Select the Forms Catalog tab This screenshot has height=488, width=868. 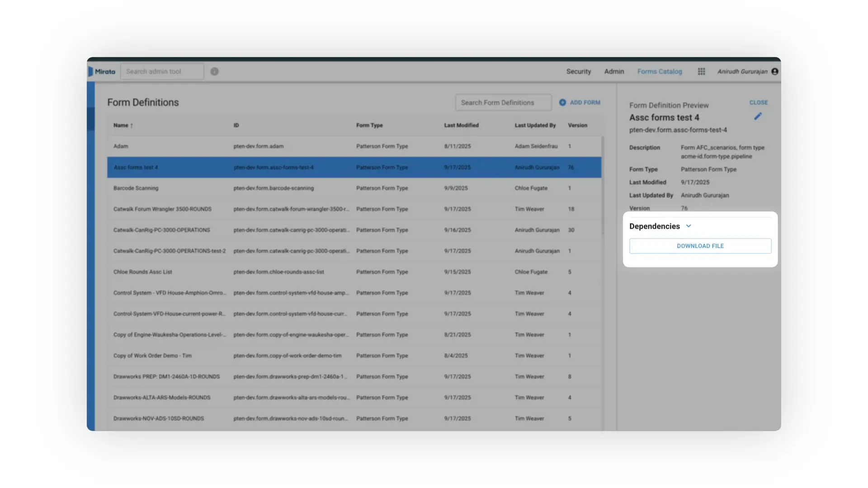coord(660,71)
